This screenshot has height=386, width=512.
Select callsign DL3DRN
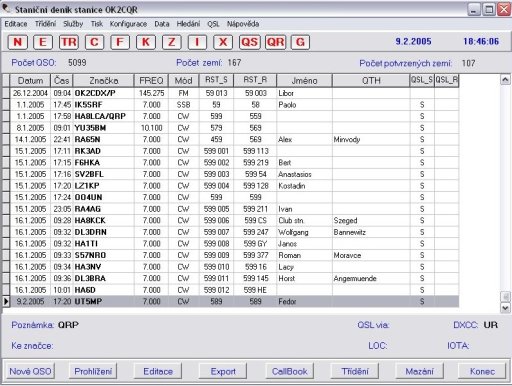coord(90,232)
